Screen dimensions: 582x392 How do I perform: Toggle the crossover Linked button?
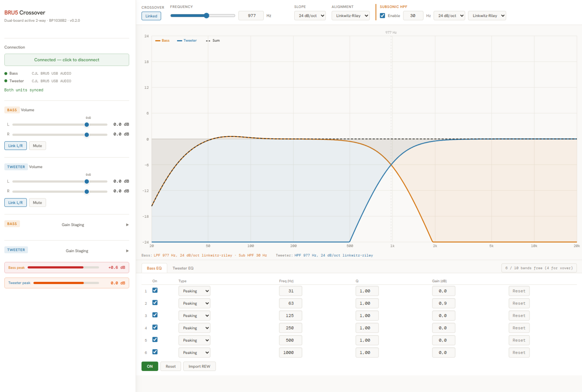[x=151, y=16]
